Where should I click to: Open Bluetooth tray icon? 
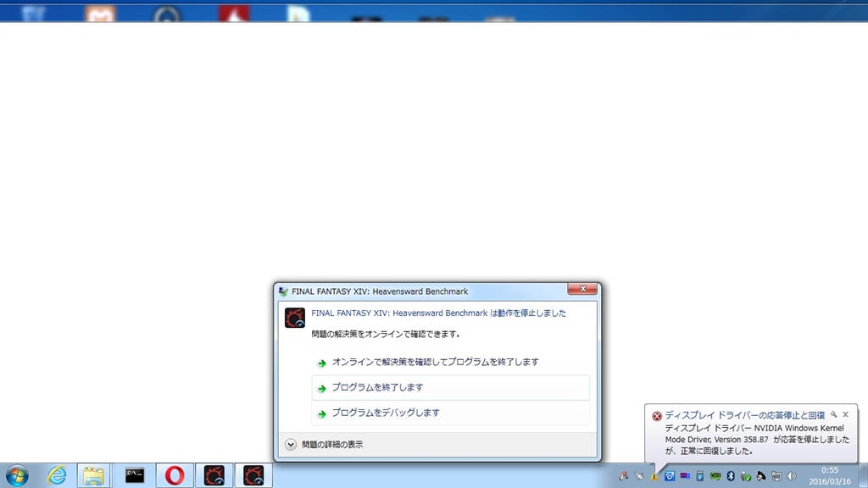730,476
